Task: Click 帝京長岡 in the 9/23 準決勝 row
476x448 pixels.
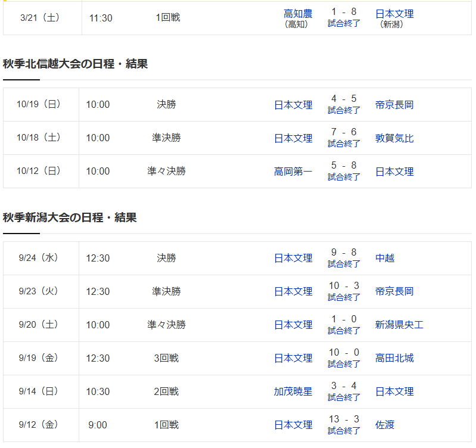Action: [x=394, y=292]
